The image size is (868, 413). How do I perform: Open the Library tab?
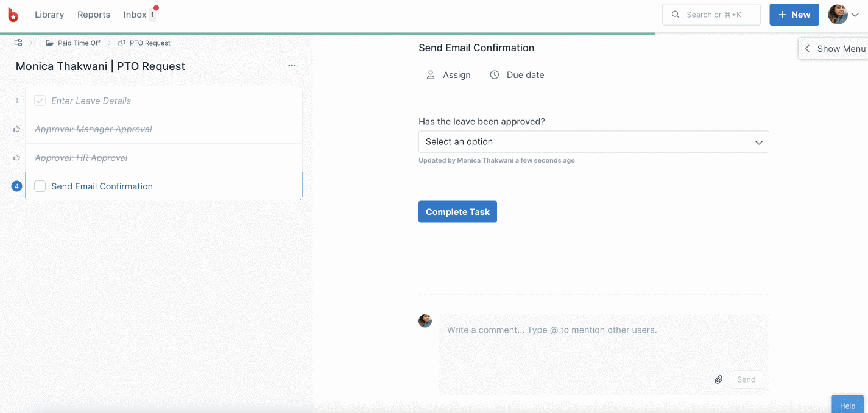(49, 15)
